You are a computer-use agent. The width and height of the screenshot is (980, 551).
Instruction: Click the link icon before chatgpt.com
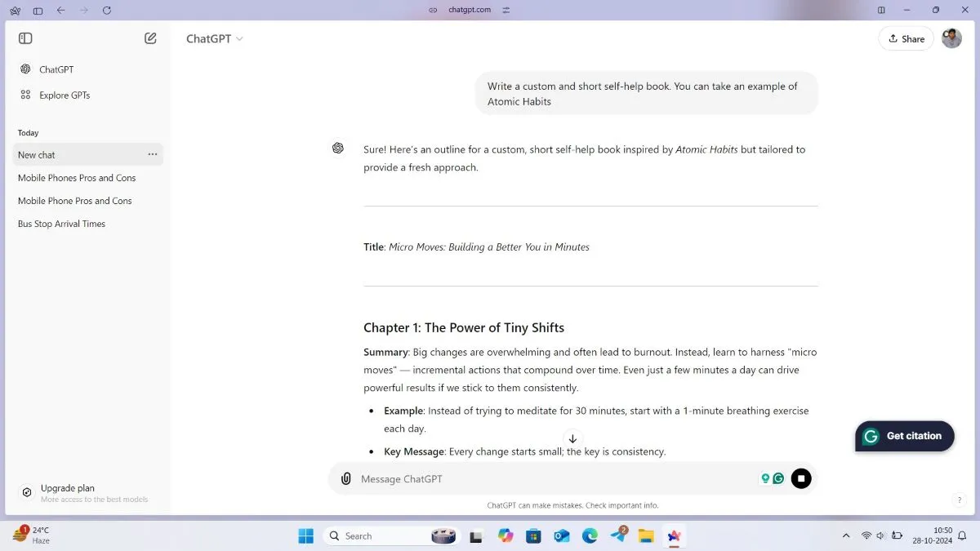coord(433,10)
